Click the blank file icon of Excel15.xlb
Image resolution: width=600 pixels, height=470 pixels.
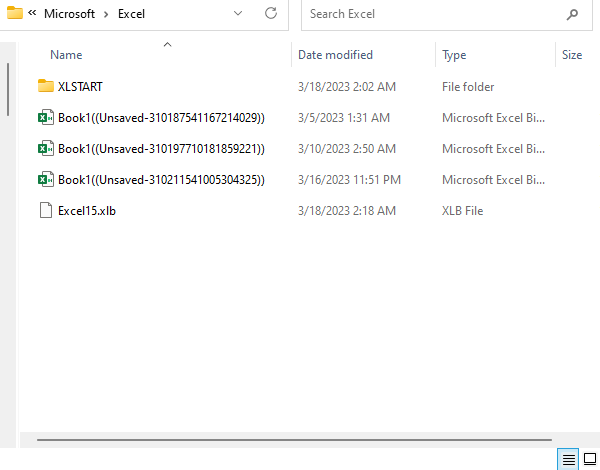pos(46,210)
